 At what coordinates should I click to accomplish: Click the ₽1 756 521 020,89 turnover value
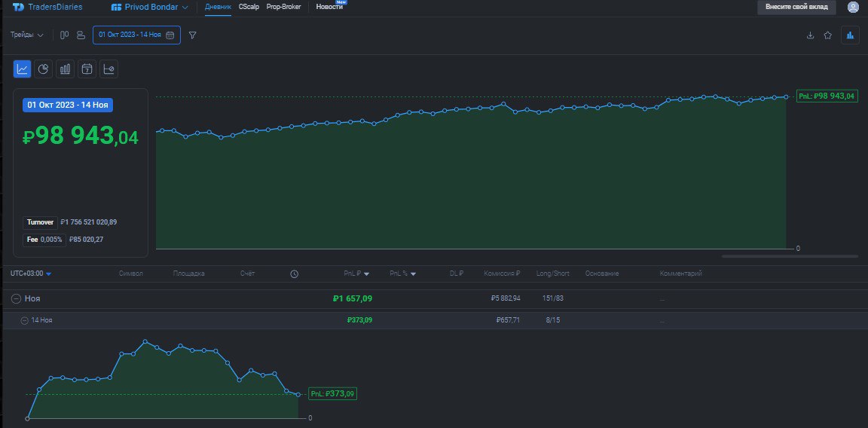click(x=89, y=222)
